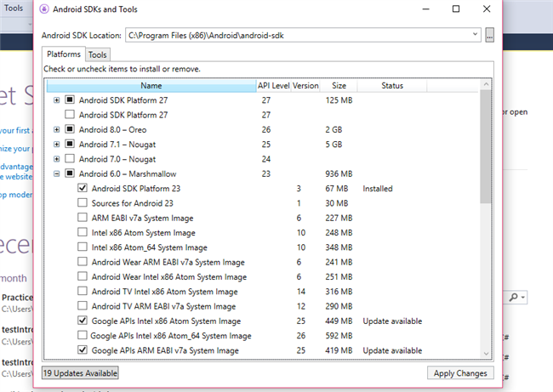Click the vertical scrollbar thumb in the list
This screenshot has width=553, height=392.
(x=486, y=146)
